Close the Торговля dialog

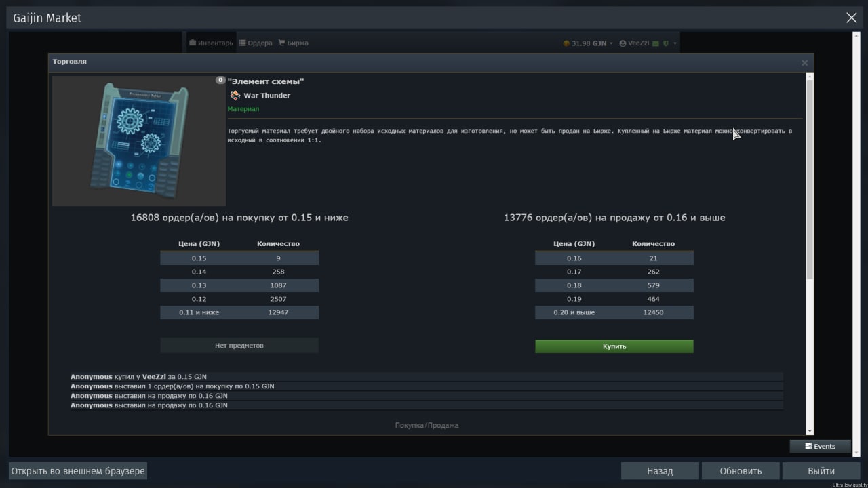(x=804, y=62)
